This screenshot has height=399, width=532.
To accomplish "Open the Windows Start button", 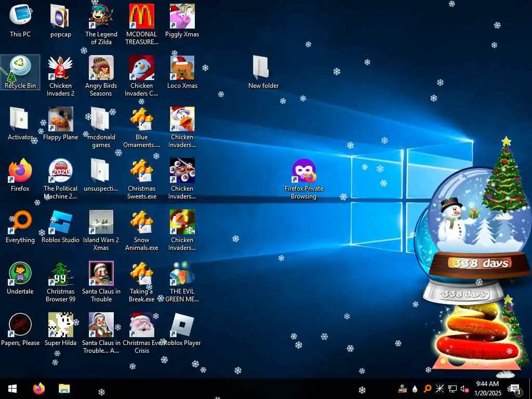I will (12, 389).
